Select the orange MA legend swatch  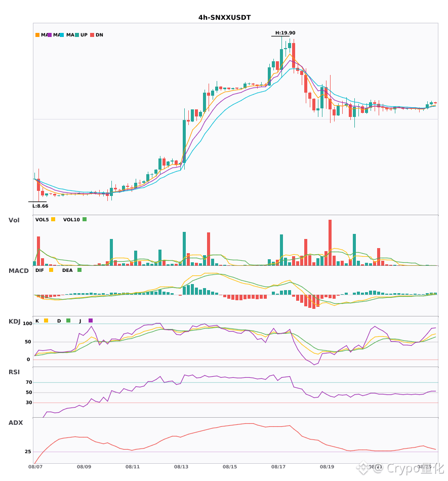tap(37, 35)
